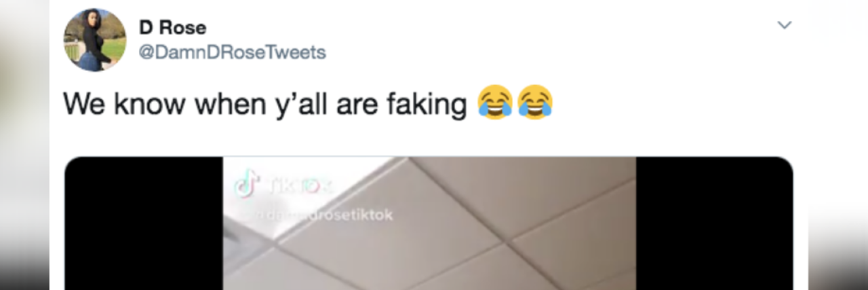The height and width of the screenshot is (290, 868).
Task: Open the D Rose display name link
Action: [172, 28]
